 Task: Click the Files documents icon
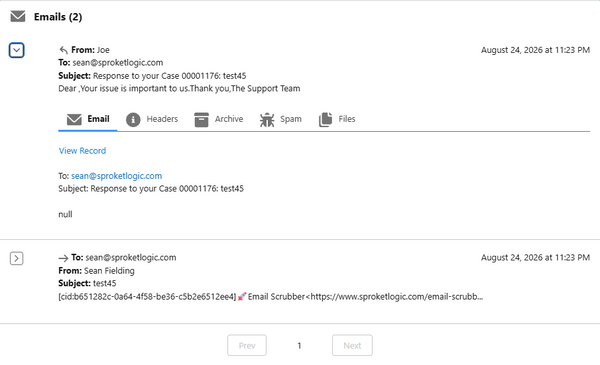(x=325, y=119)
